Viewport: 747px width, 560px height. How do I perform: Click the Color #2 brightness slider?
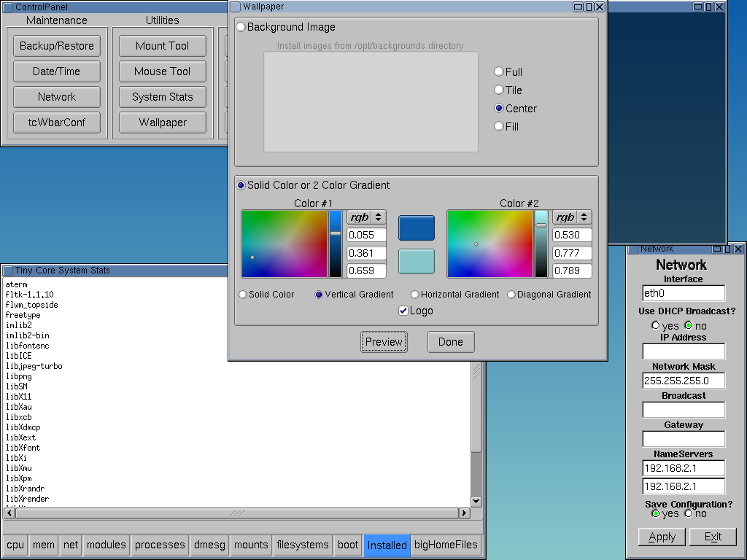pyautogui.click(x=541, y=244)
